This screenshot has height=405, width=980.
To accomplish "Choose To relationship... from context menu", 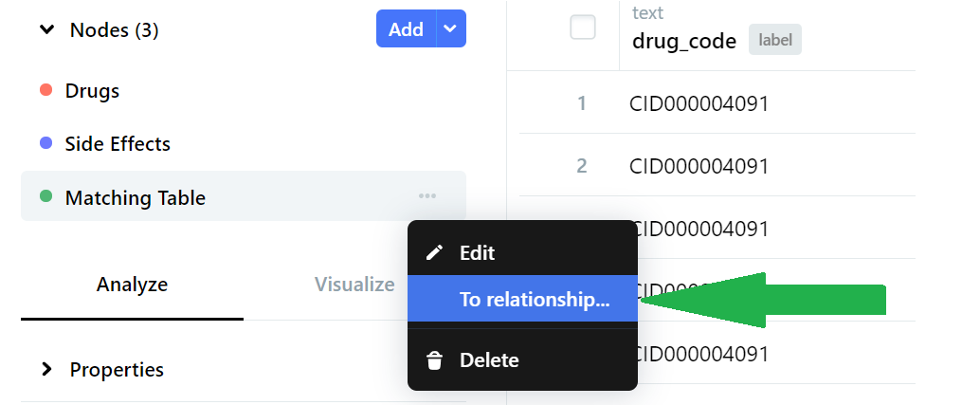I will [534, 300].
